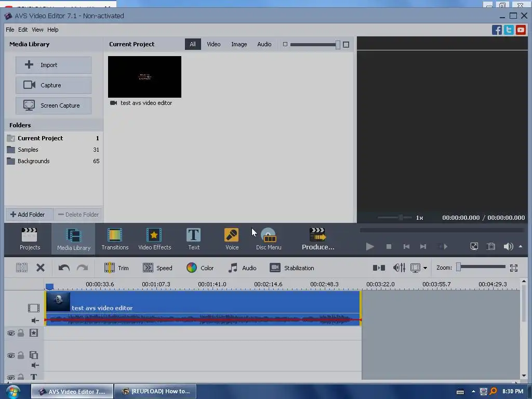Stop the preview playback
The height and width of the screenshot is (399, 532).
tap(389, 246)
